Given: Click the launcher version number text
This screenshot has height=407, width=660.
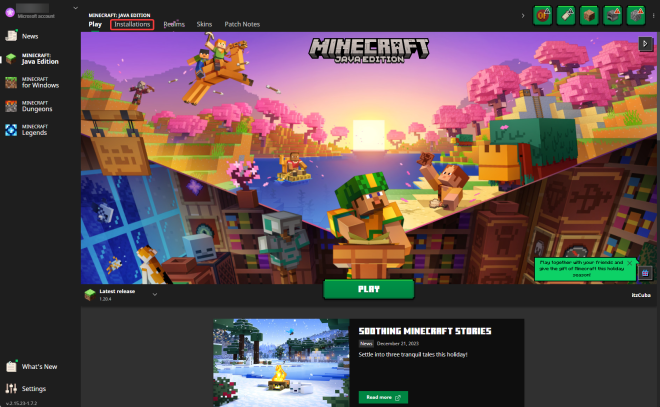Looking at the screenshot, I should coord(21,403).
